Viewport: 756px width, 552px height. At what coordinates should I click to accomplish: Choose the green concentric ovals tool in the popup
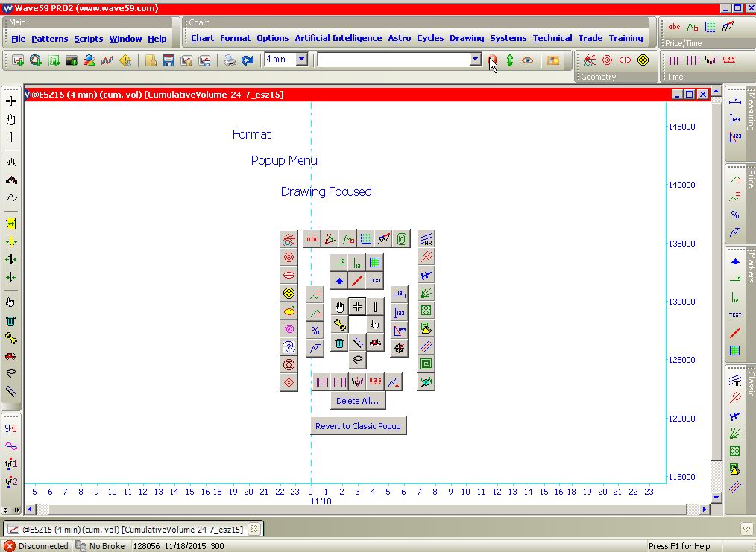tap(402, 239)
